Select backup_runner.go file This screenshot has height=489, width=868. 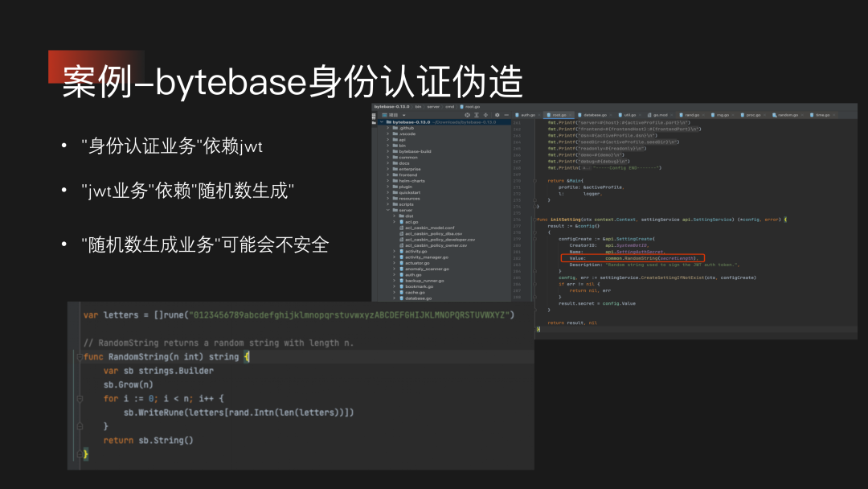424,281
